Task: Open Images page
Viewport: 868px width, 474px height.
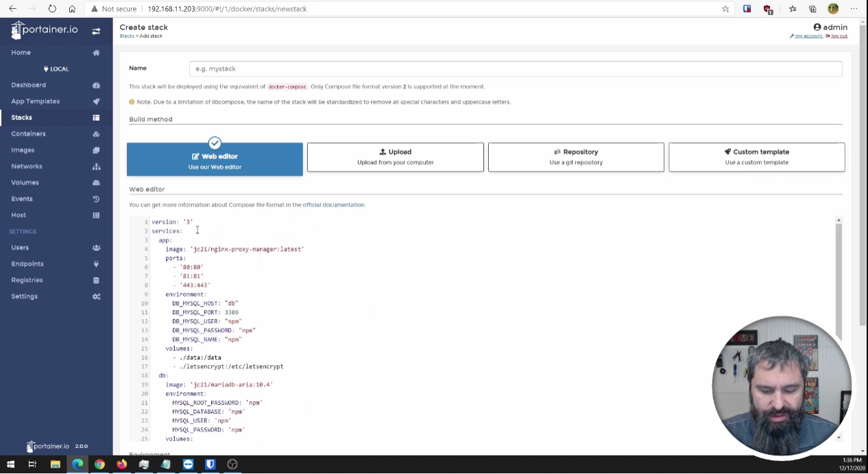Action: [23, 150]
